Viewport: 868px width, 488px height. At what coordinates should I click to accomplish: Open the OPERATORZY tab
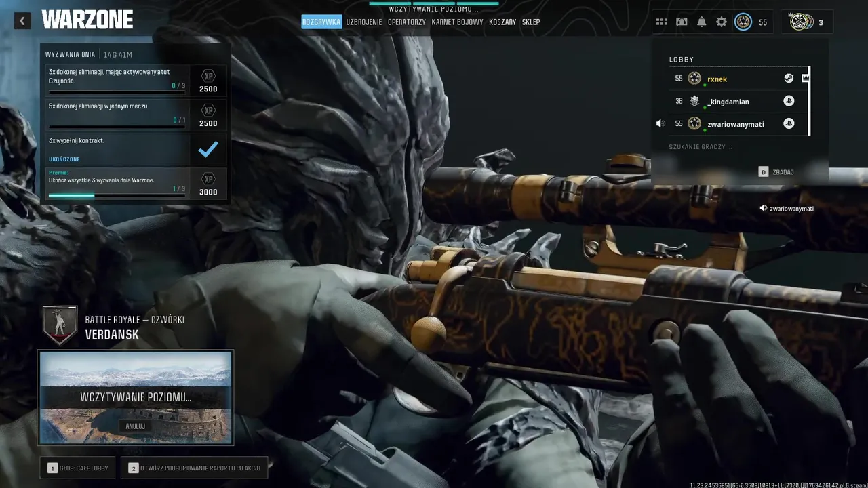coord(407,22)
